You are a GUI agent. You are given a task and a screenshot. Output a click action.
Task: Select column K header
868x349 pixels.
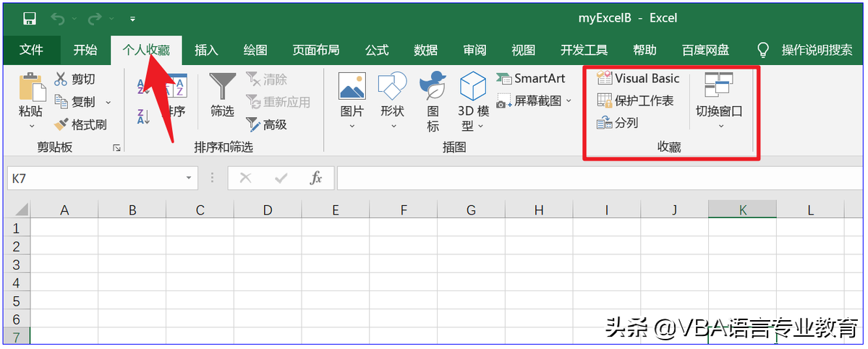(x=742, y=210)
